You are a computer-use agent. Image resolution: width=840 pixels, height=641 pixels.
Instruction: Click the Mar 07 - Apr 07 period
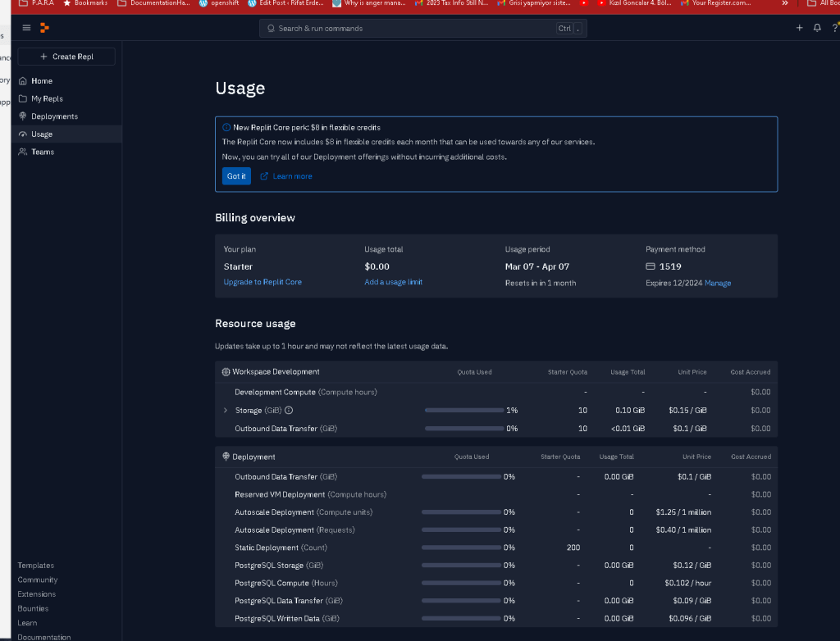[x=536, y=266]
